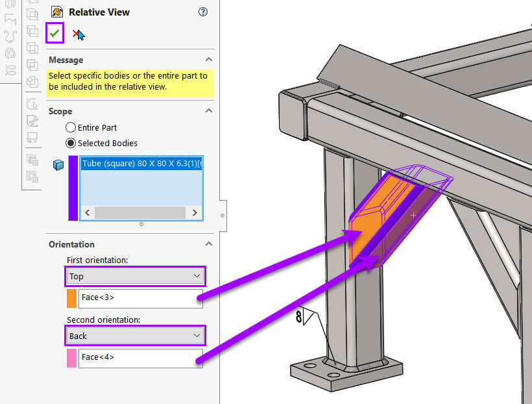Select the Selected Bodies radio button
The image size is (532, 404).
point(71,143)
